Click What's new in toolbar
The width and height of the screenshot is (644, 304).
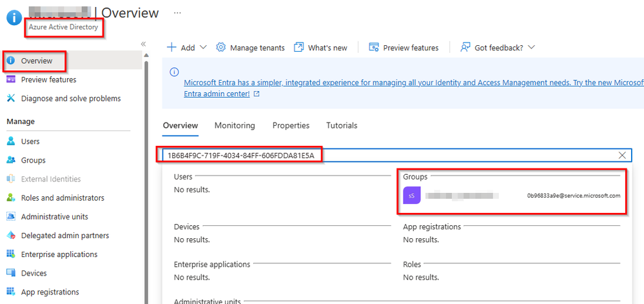coord(321,47)
